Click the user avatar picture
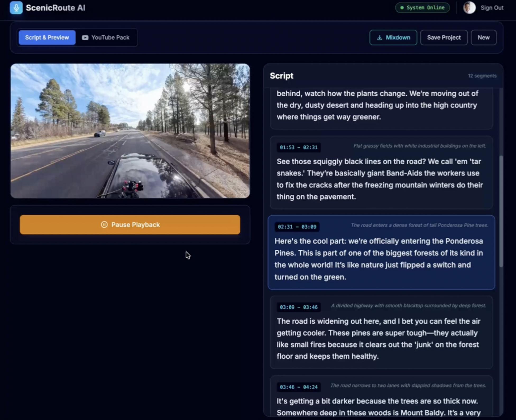516x420 pixels. point(469,8)
